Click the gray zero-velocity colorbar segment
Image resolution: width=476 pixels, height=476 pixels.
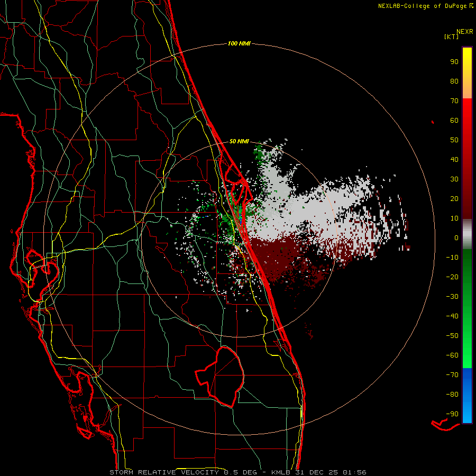coord(467,234)
